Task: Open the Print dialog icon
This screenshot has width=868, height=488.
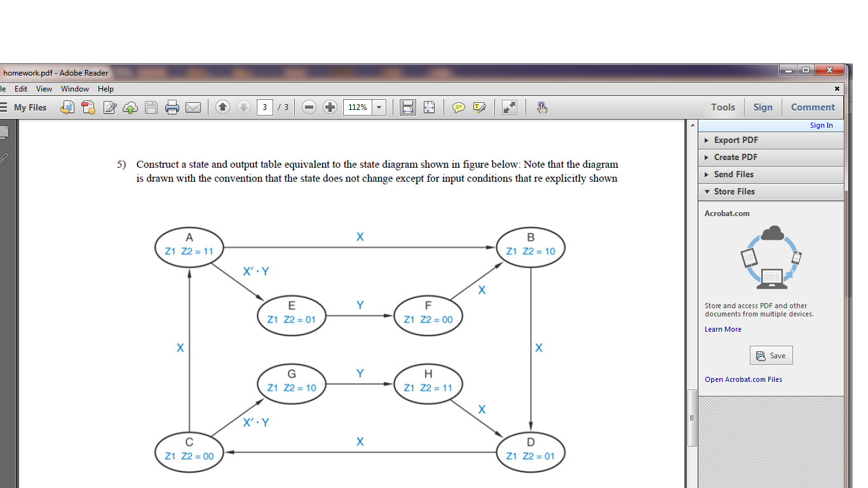Action: coord(171,107)
